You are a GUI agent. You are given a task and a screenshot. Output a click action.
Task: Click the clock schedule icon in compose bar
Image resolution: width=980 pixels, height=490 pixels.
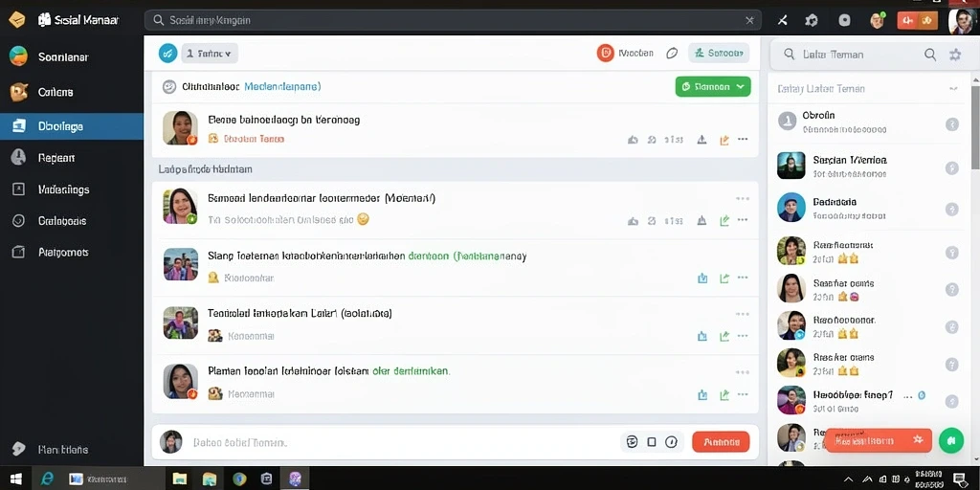coord(671,442)
